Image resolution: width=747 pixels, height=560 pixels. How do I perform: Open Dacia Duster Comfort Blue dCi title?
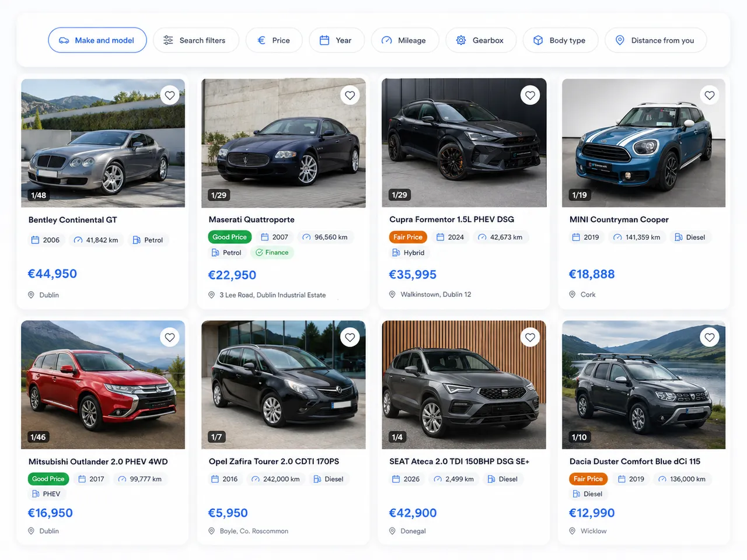click(x=635, y=461)
